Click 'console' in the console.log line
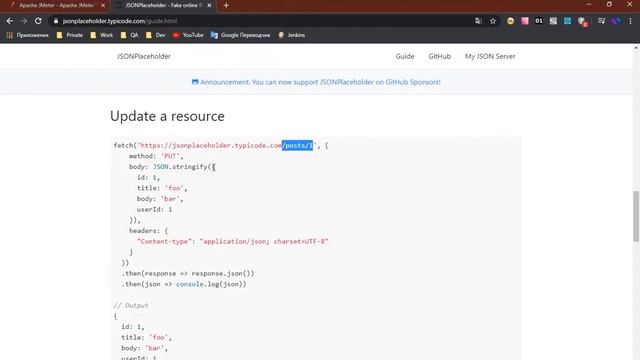This screenshot has width=640, height=360. pyautogui.click(x=190, y=284)
